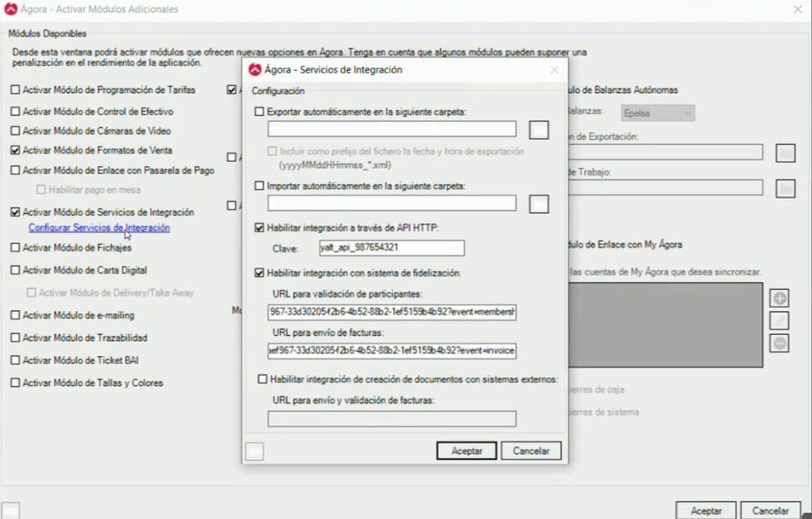Uncheck Activar Módulo de Formatos de Venta
Viewport: 812px width, 519px height.
coord(16,150)
